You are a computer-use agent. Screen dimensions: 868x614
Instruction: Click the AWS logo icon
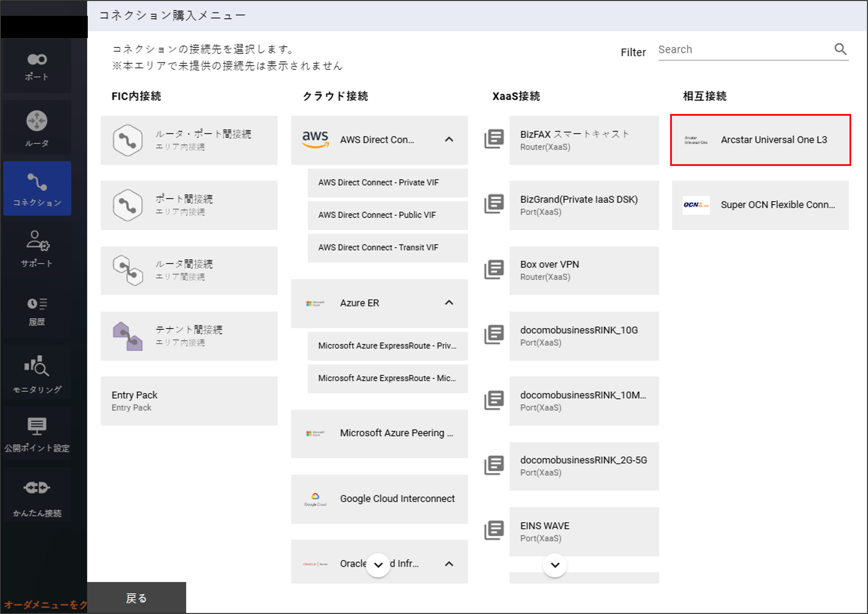point(315,139)
